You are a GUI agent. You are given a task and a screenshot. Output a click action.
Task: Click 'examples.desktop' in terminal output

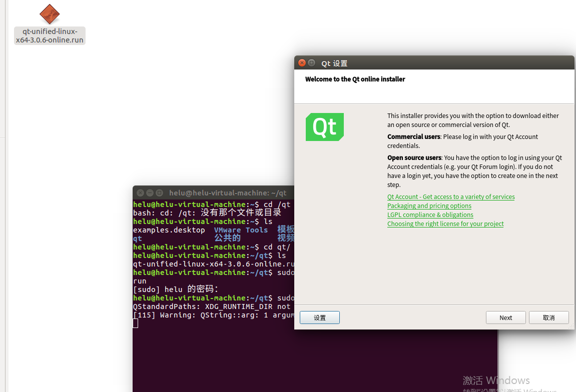click(169, 230)
